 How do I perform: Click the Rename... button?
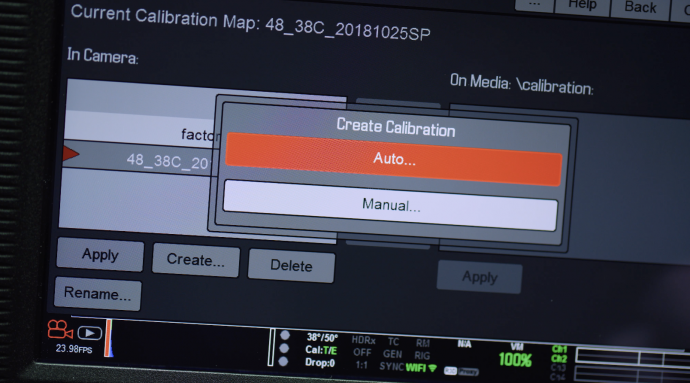pos(98,293)
